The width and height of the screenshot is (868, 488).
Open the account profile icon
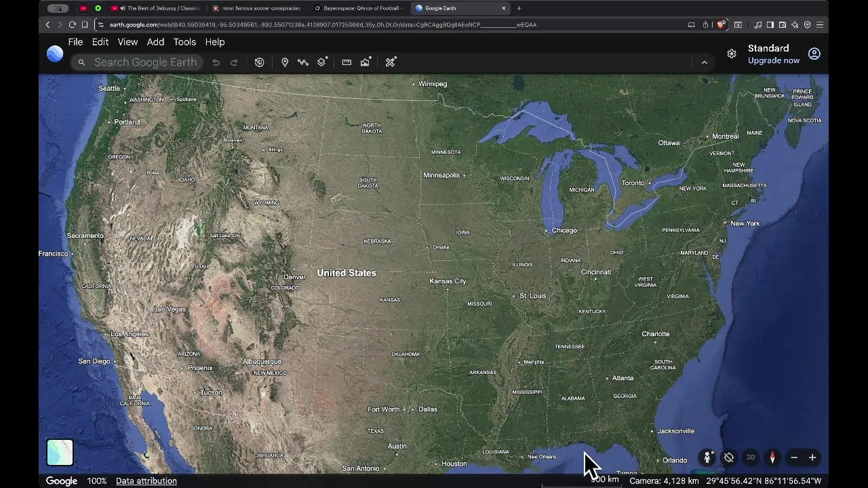[814, 54]
